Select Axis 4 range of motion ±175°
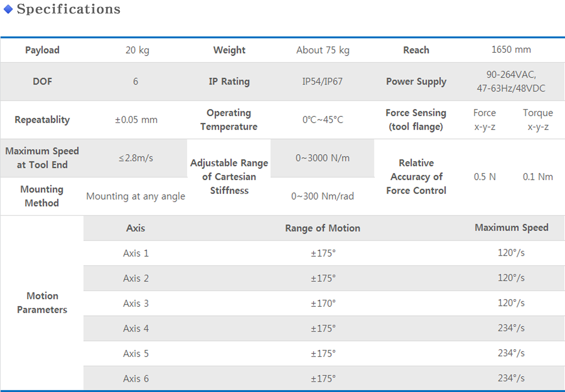 pos(323,328)
